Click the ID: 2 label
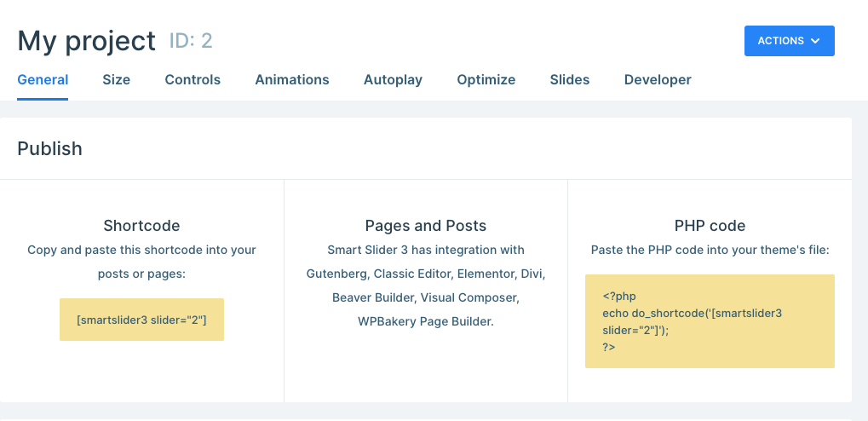The image size is (868, 421). 191,41
